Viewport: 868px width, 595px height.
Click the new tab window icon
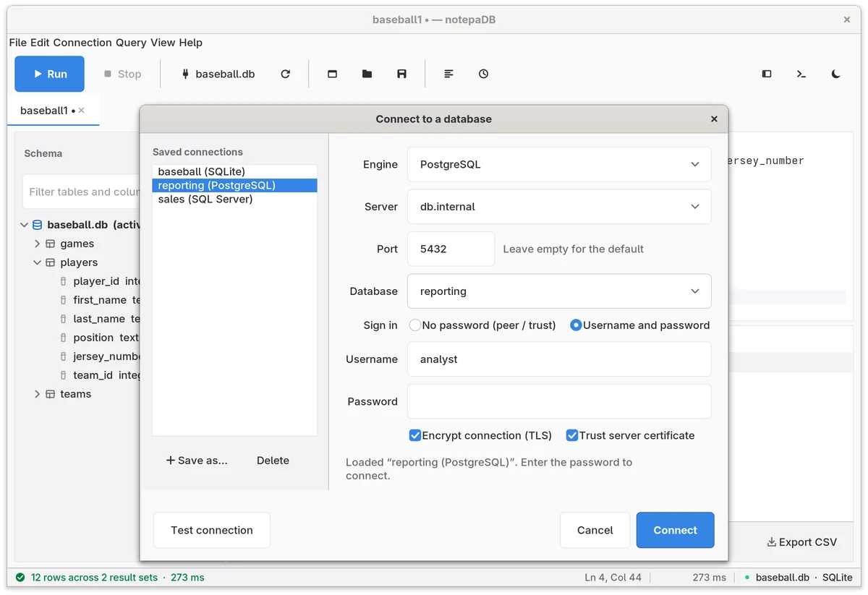coord(333,74)
